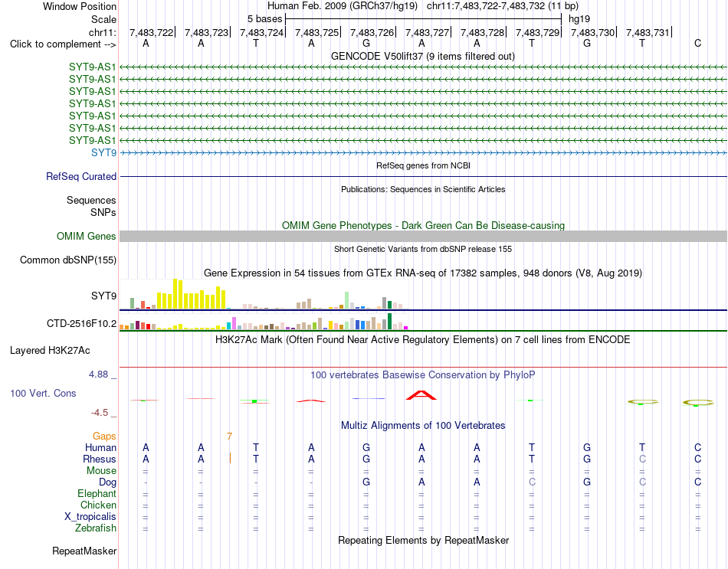This screenshot has height=569, width=728.
Task: Open Publications: Sequences in Scientific Articles title
Action: tap(423, 189)
